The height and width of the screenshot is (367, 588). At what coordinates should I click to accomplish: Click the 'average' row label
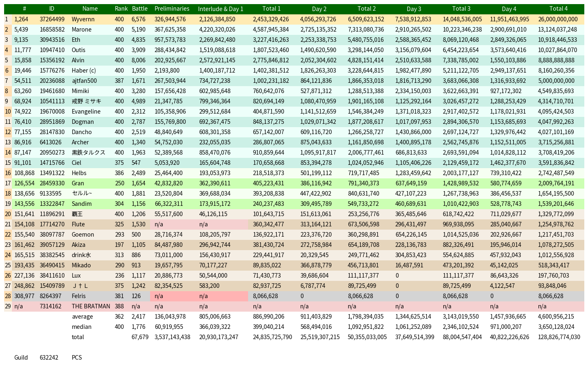pyautogui.click(x=82, y=317)
